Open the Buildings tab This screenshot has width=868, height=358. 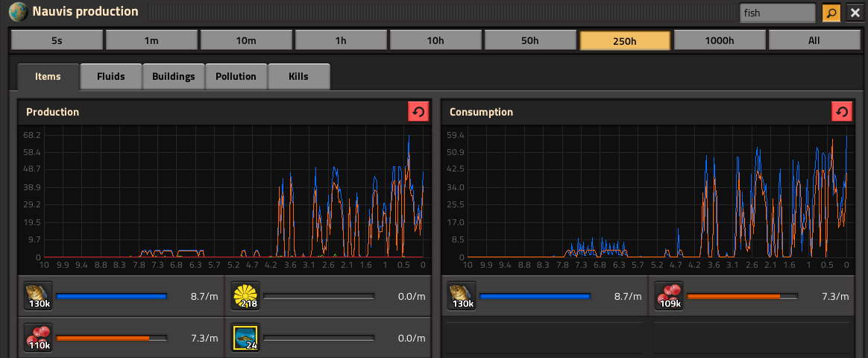point(174,76)
